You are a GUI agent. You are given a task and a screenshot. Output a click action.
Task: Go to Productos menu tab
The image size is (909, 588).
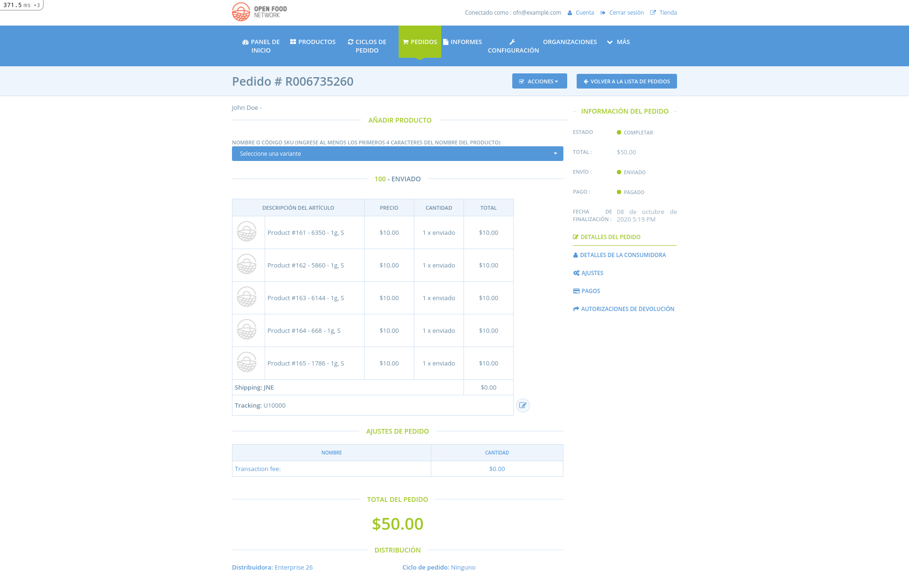[x=312, y=42]
